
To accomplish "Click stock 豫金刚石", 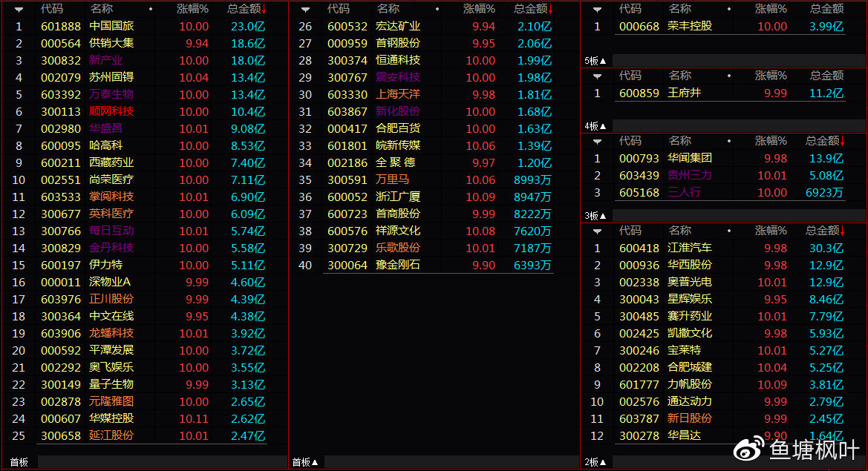I will [398, 266].
